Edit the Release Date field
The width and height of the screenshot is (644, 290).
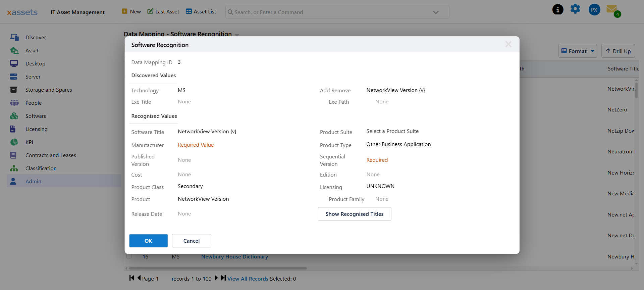184,214
